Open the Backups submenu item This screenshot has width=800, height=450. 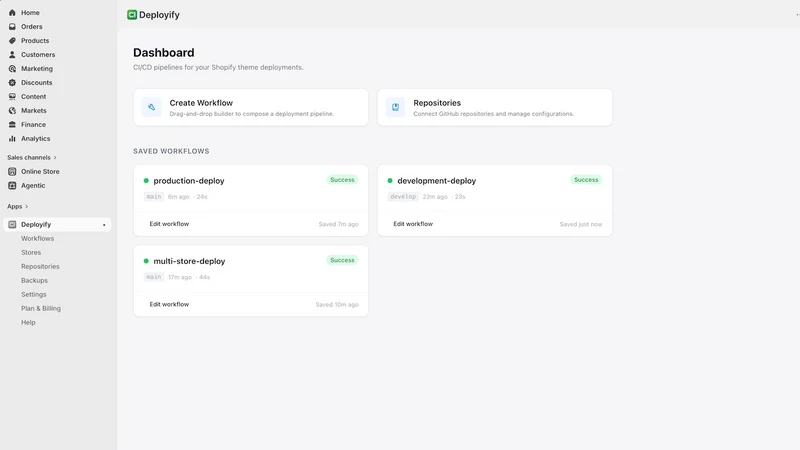pyautogui.click(x=34, y=281)
